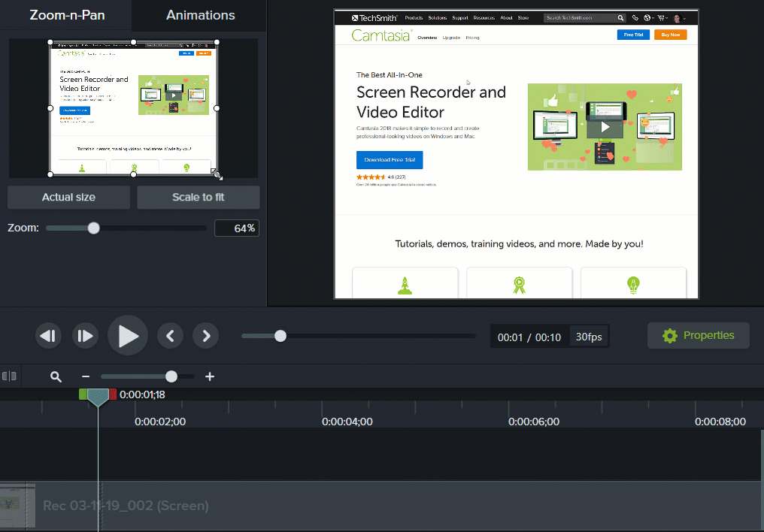Click the top-right handle of Zoom-n-Pan frame
Viewport: 764px width, 532px height.
(217, 42)
